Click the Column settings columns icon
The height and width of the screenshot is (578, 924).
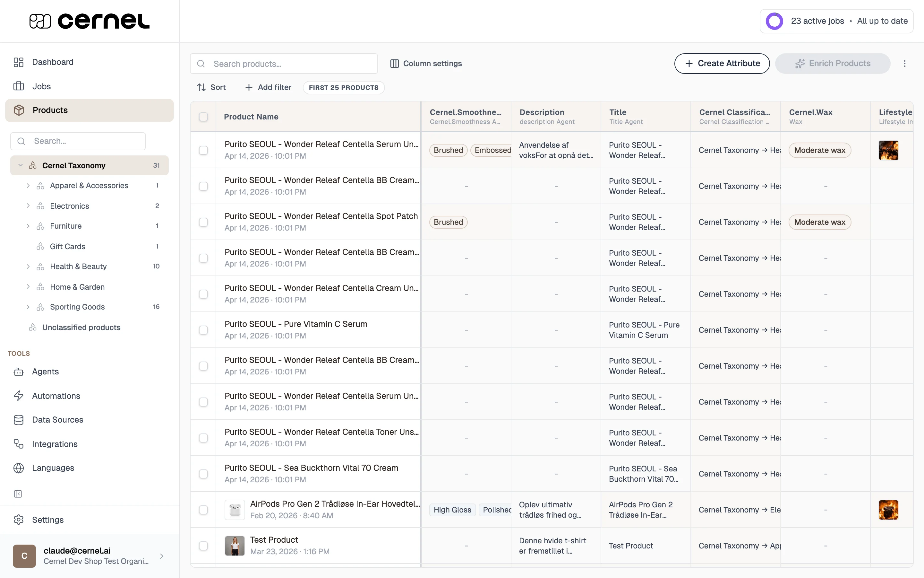pyautogui.click(x=394, y=64)
